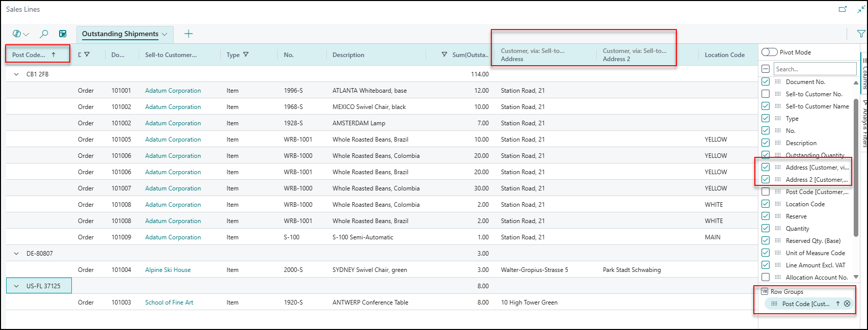Uncheck the Sell-to Customer Name checkbox
The width and height of the screenshot is (868, 330).
click(766, 106)
